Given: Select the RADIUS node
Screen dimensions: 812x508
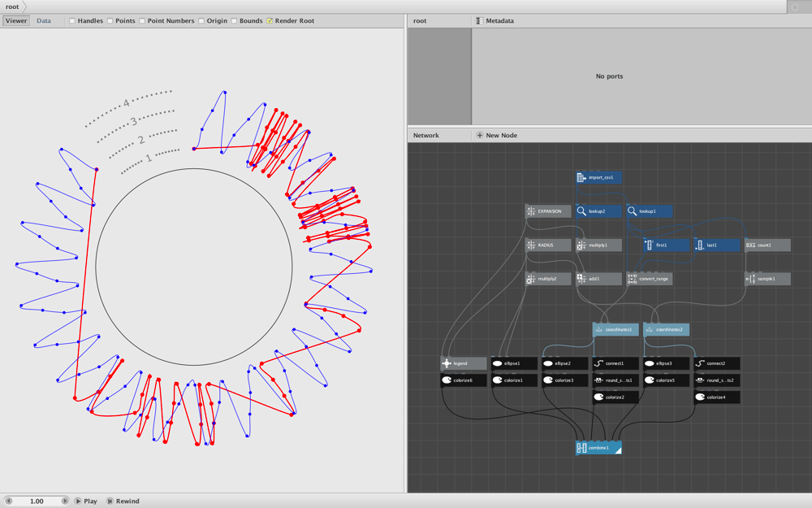Looking at the screenshot, I should click(x=548, y=245).
